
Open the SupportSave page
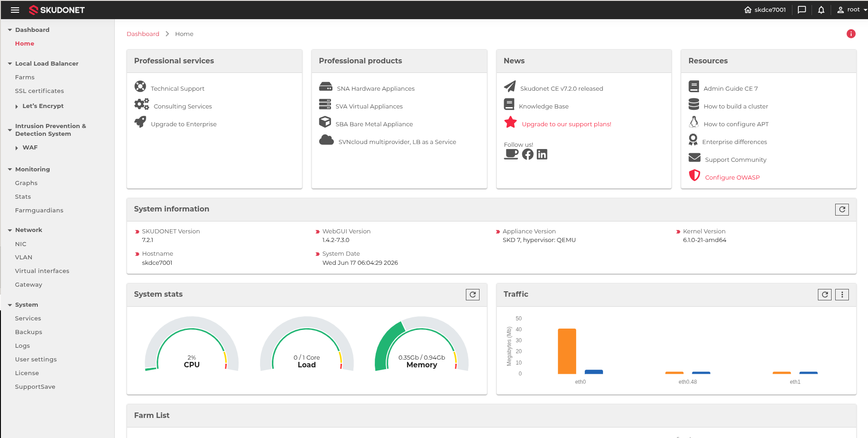[35, 386]
